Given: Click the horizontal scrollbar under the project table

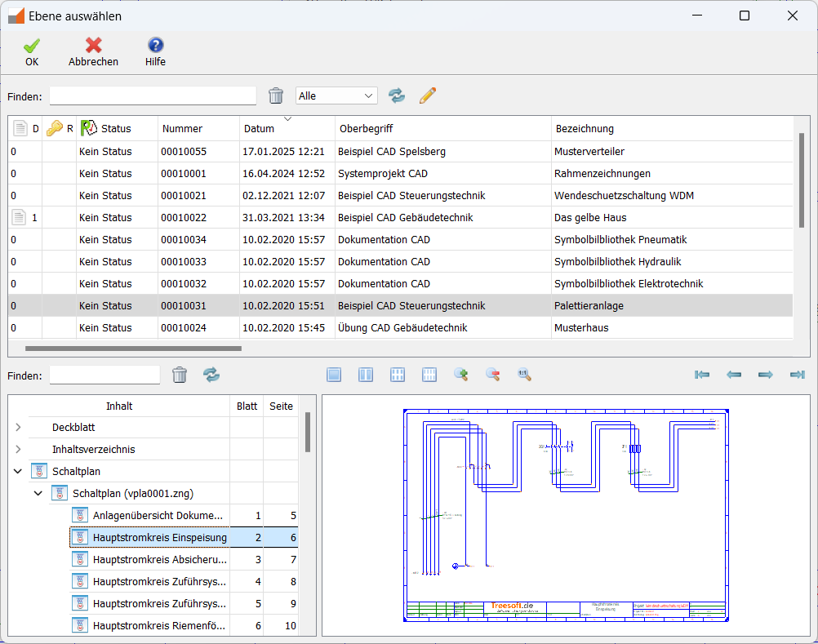Looking at the screenshot, I should [133, 349].
